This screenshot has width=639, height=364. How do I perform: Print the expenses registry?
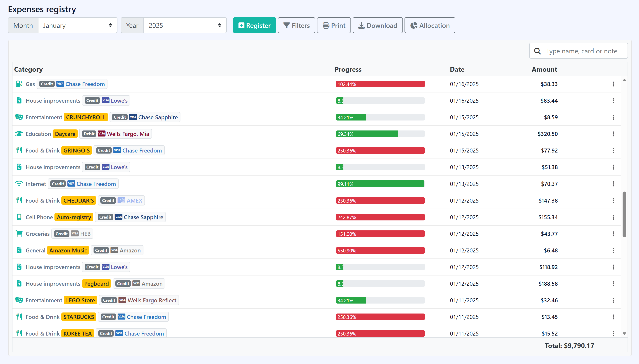click(334, 25)
